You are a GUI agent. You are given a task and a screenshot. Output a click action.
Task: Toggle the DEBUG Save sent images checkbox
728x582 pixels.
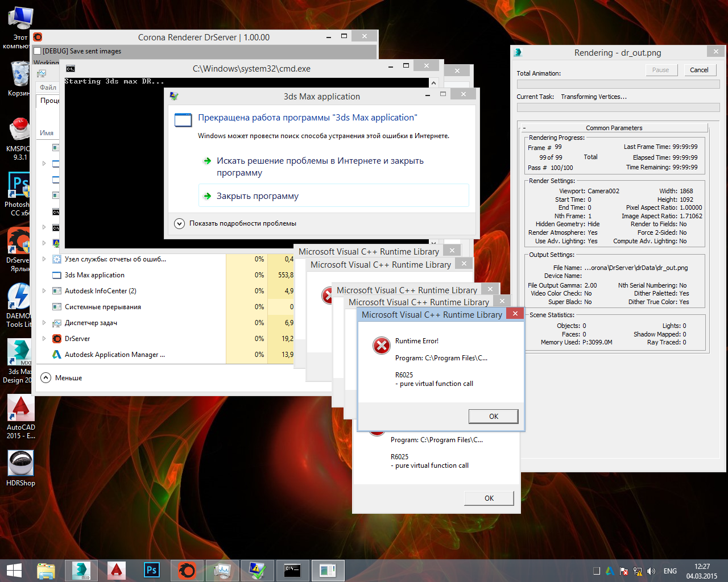coord(38,51)
